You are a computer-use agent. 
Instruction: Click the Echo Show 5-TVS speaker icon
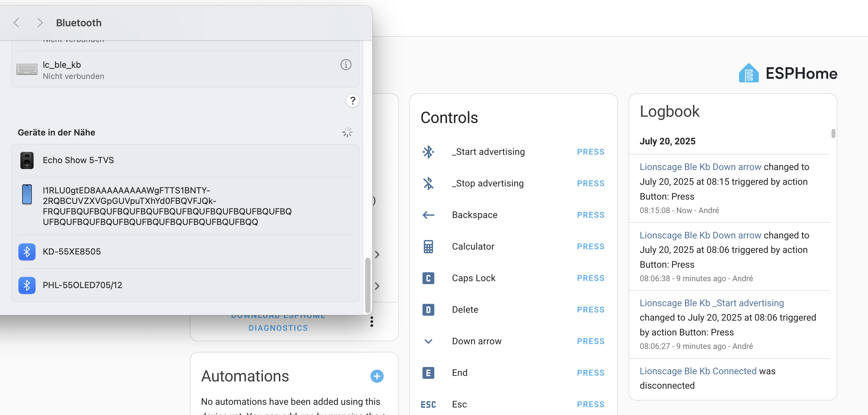(27, 160)
